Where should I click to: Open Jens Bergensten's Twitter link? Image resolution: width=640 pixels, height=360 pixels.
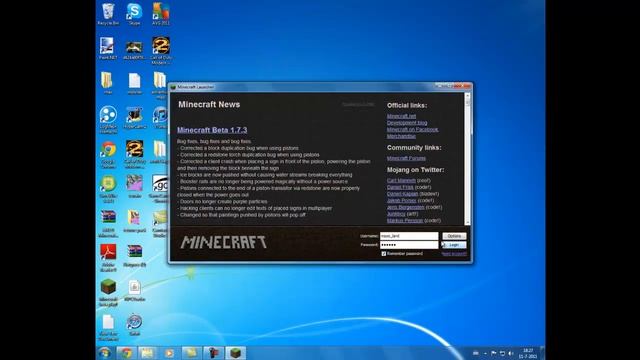click(406, 207)
